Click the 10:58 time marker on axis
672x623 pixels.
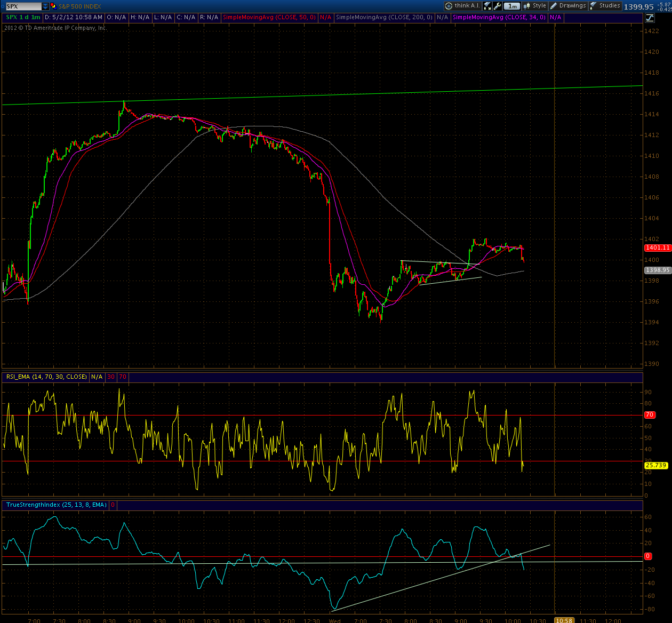(x=564, y=620)
